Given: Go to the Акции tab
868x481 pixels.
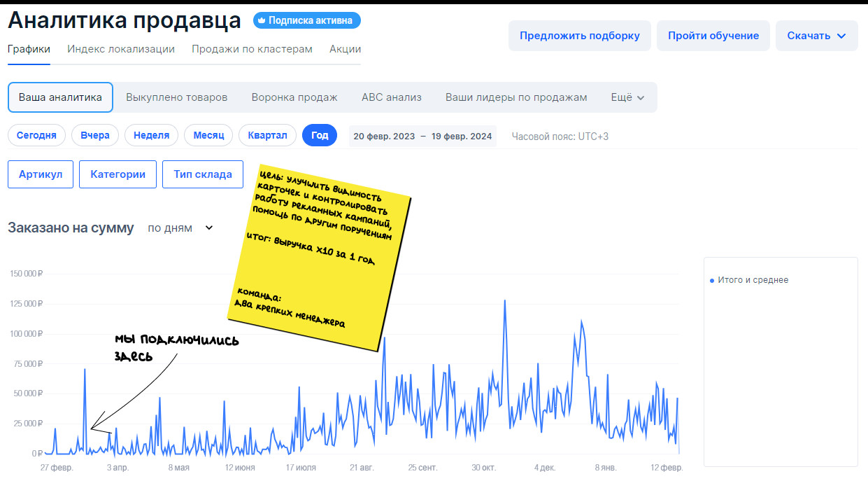Looking at the screenshot, I should [x=345, y=49].
